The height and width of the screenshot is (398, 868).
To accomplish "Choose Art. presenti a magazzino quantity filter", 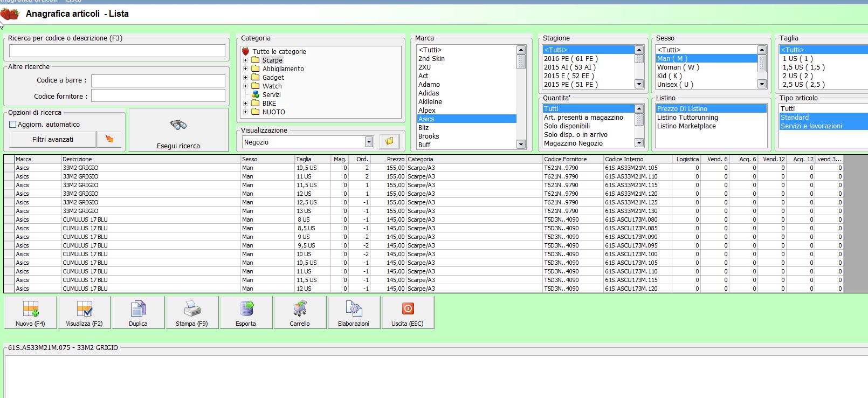I will pyautogui.click(x=588, y=118).
